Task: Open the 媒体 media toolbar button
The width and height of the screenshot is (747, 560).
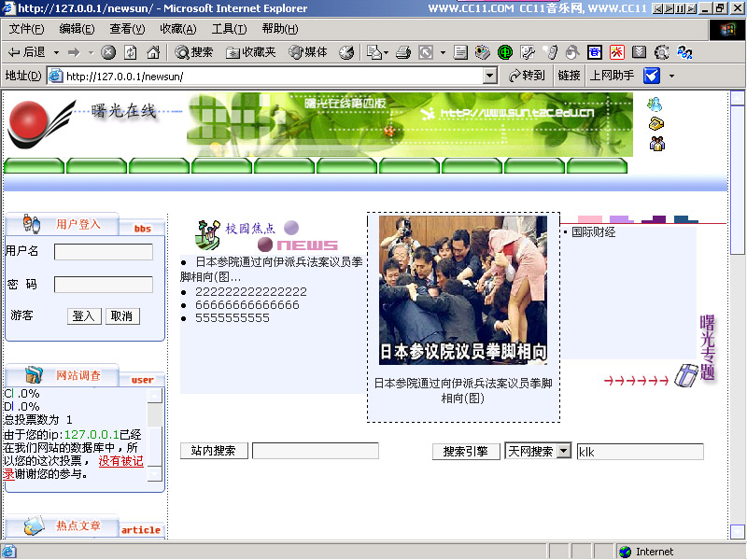Action: (309, 52)
